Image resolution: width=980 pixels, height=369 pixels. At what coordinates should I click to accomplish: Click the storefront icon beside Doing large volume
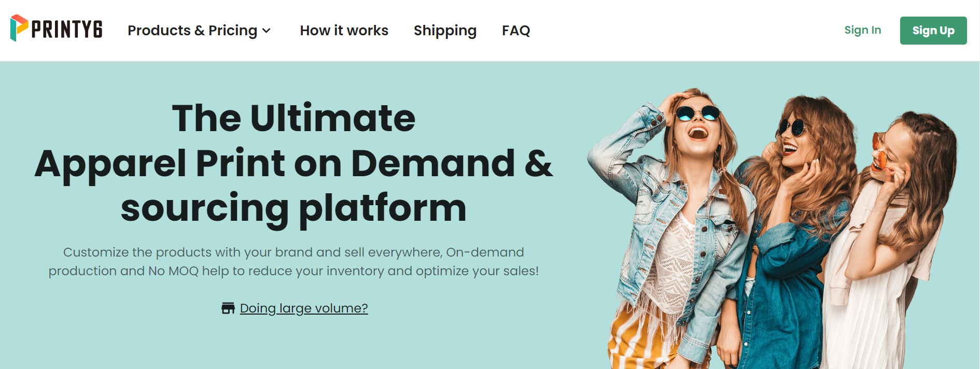[228, 308]
